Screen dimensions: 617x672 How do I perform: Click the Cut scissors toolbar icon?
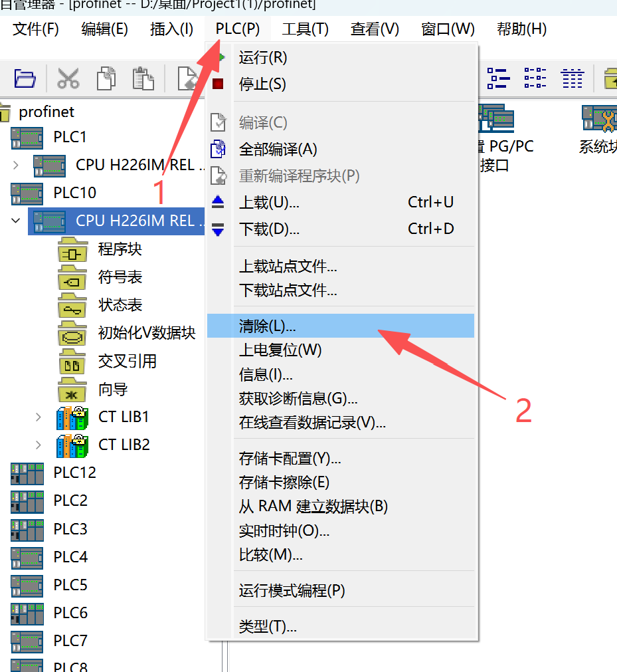click(68, 78)
